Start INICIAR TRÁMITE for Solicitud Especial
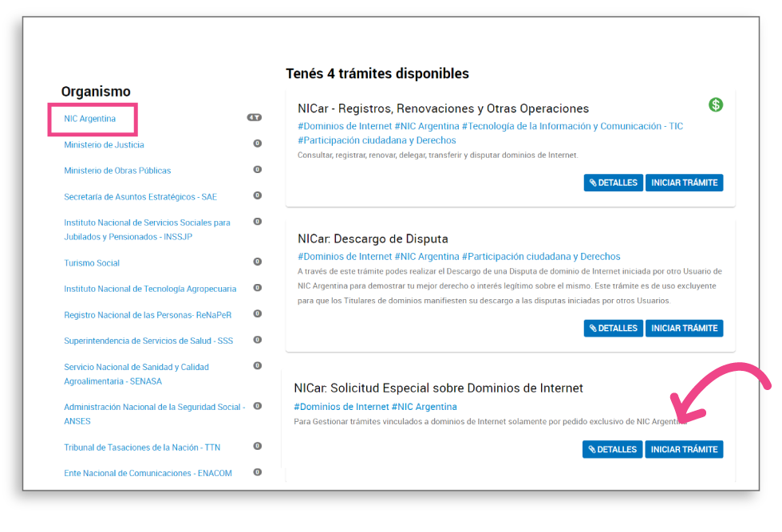782x532 pixels. tap(684, 449)
